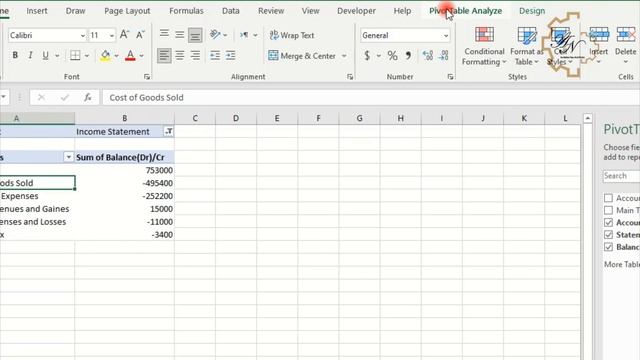The image size is (640, 360).
Task: Align text left
Action: 164,56
